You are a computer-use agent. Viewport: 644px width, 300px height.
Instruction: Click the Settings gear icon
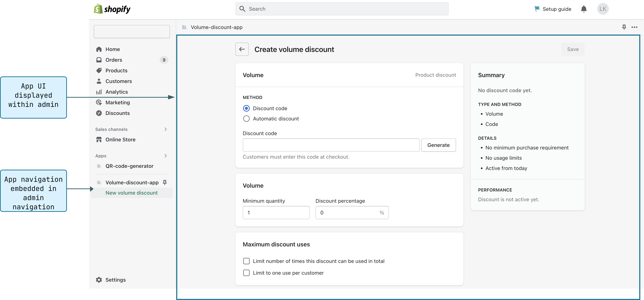(x=99, y=280)
